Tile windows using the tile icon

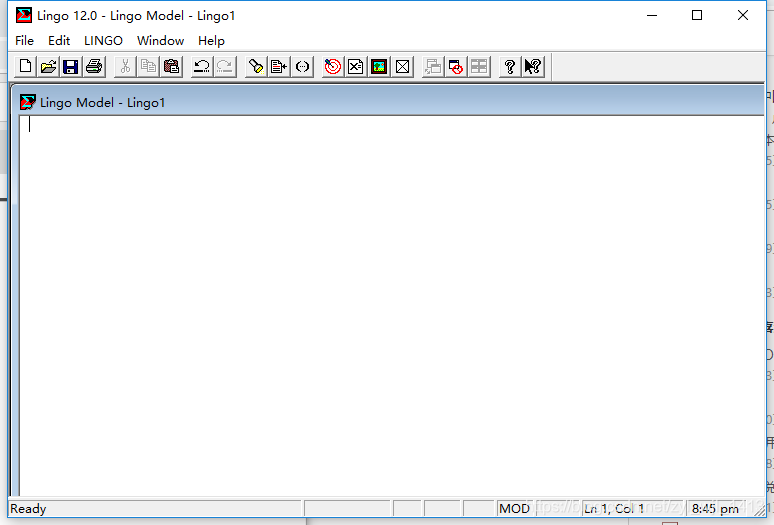(x=479, y=66)
